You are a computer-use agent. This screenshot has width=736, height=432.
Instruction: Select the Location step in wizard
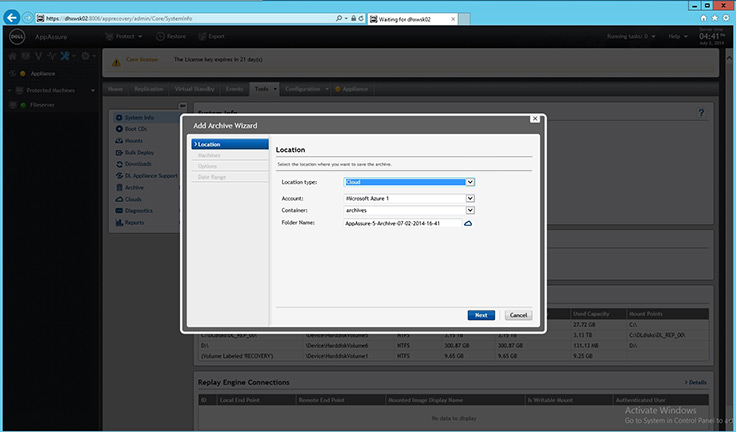pos(230,144)
